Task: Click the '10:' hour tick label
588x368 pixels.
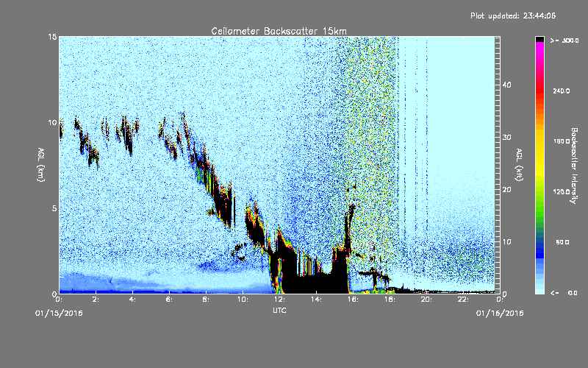Action: pyautogui.click(x=243, y=300)
